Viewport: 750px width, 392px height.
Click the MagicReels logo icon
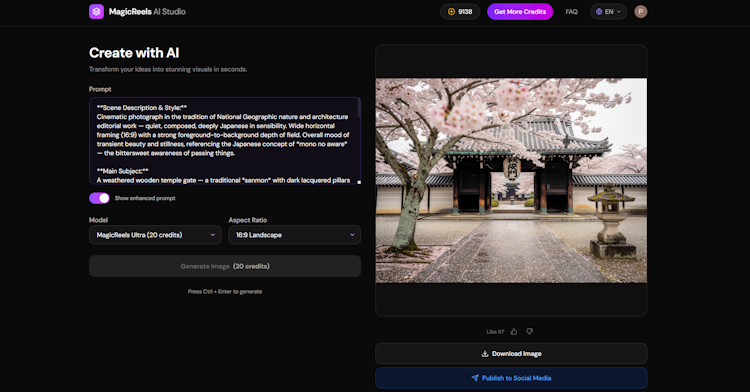(x=96, y=11)
